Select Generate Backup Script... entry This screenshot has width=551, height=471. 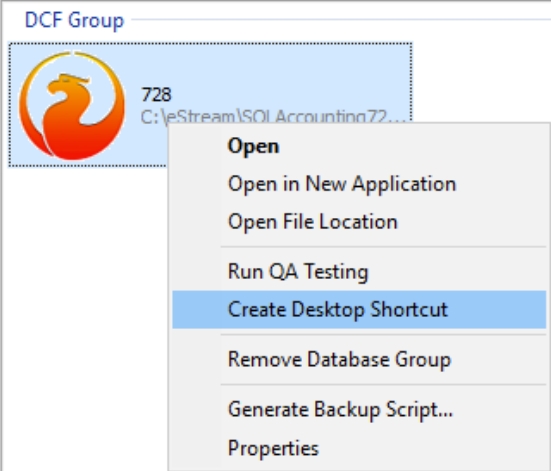coord(359,409)
